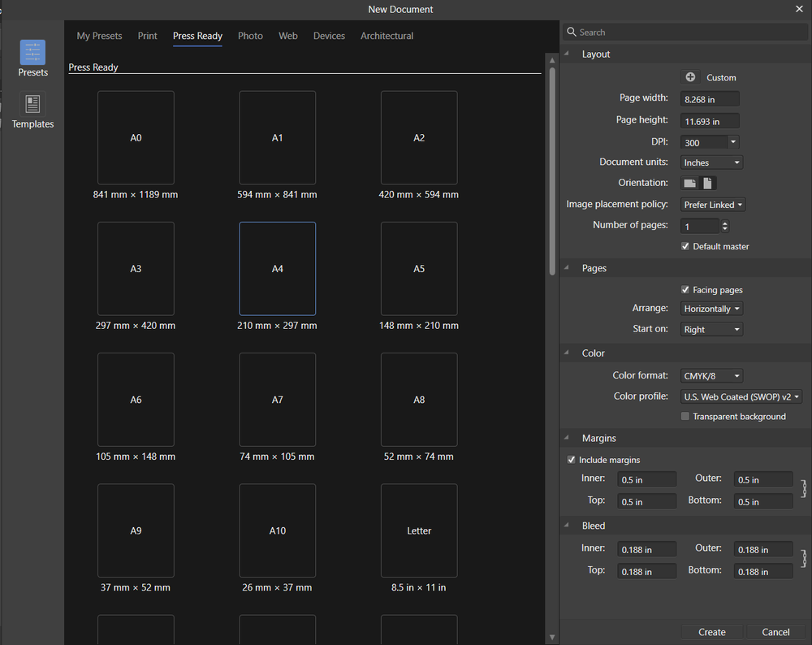Click the presets list scrollbar thumb
The image size is (812, 645).
(x=552, y=171)
